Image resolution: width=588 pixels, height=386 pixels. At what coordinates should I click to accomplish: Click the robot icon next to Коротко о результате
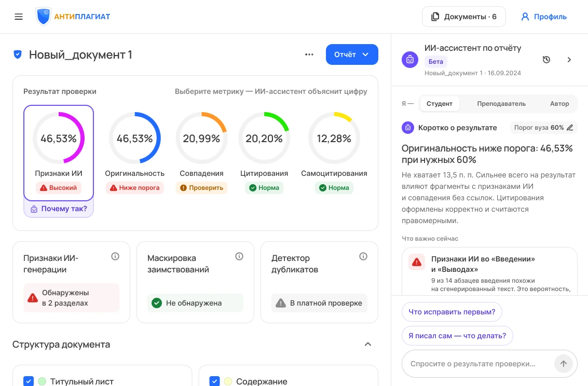click(407, 128)
